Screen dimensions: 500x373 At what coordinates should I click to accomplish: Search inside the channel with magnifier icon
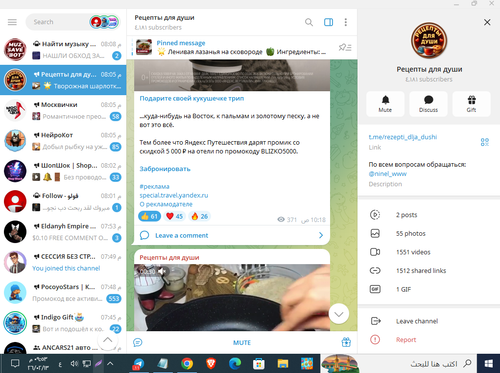(309, 22)
